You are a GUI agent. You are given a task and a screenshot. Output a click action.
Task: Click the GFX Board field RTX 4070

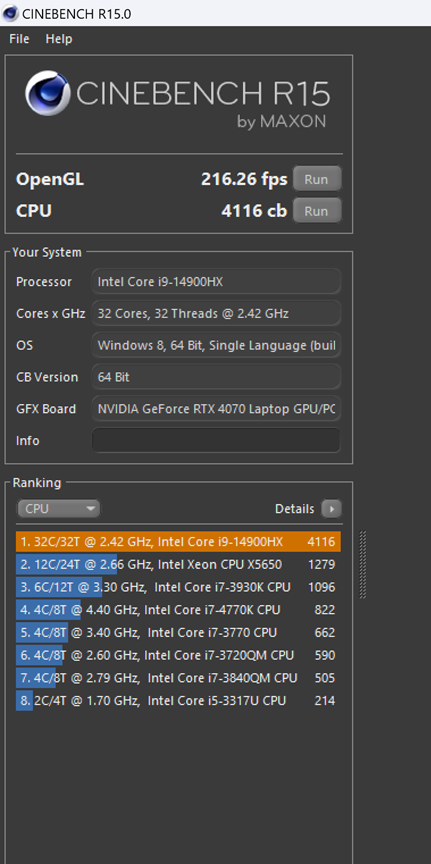pyautogui.click(x=216, y=409)
